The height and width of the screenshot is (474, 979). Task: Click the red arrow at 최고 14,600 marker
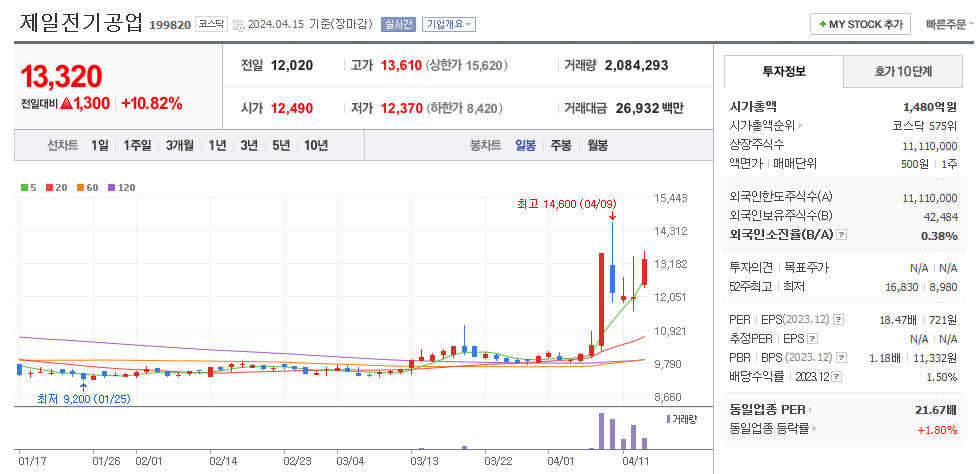click(x=612, y=215)
